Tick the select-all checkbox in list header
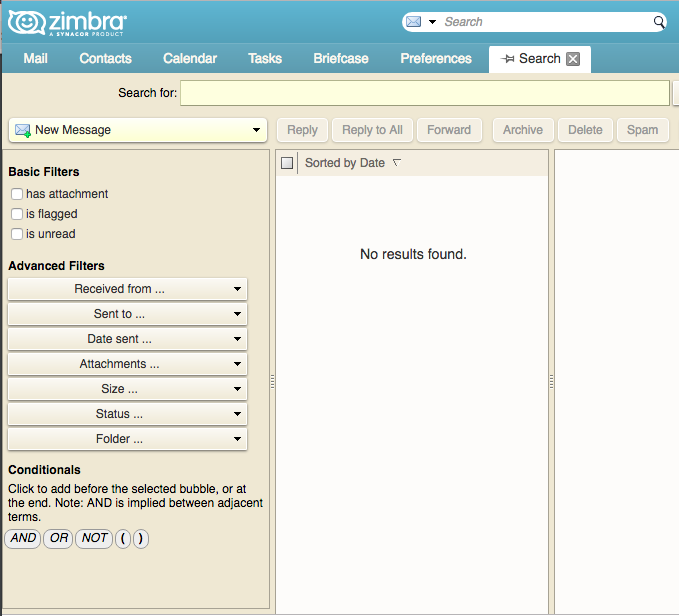The image size is (679, 616). pyautogui.click(x=287, y=163)
